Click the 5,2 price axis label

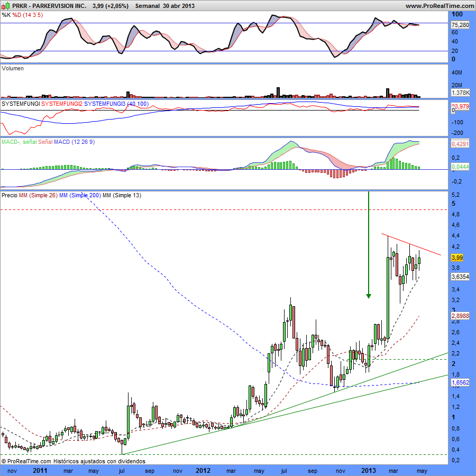click(455, 195)
